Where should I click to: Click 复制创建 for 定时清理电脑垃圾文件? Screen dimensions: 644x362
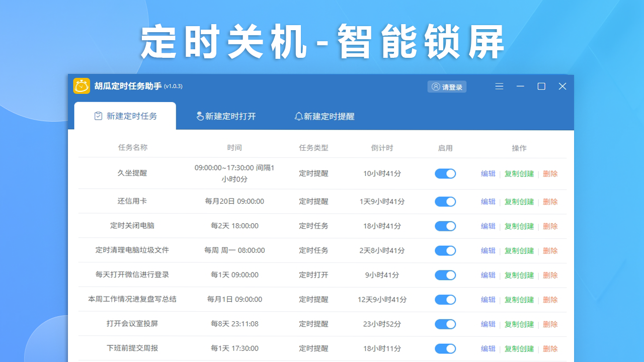pos(519,250)
